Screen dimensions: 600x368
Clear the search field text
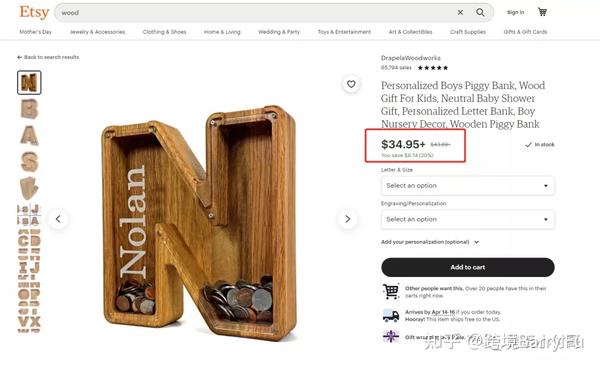click(x=460, y=13)
